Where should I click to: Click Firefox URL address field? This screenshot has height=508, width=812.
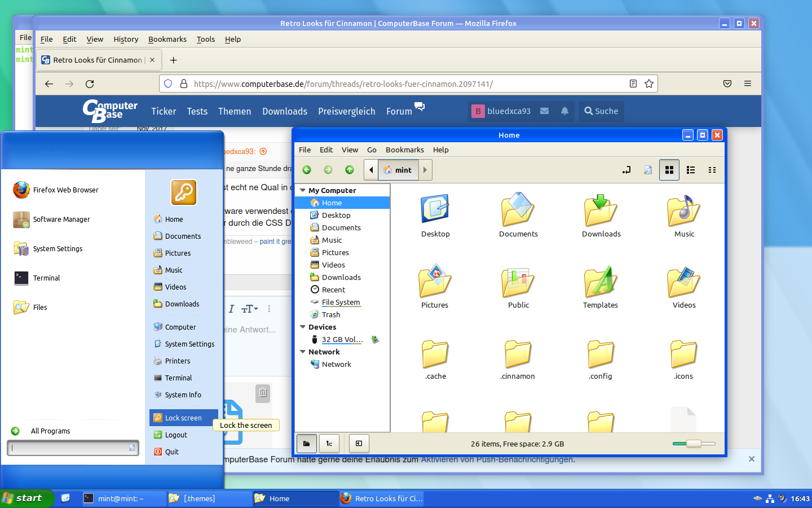pos(408,84)
